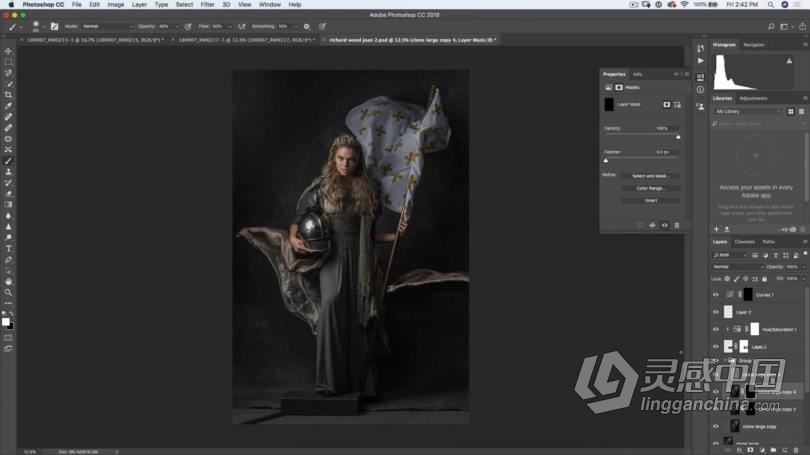810x455 pixels.
Task: Select the Clone Stamp tool
Action: point(8,172)
